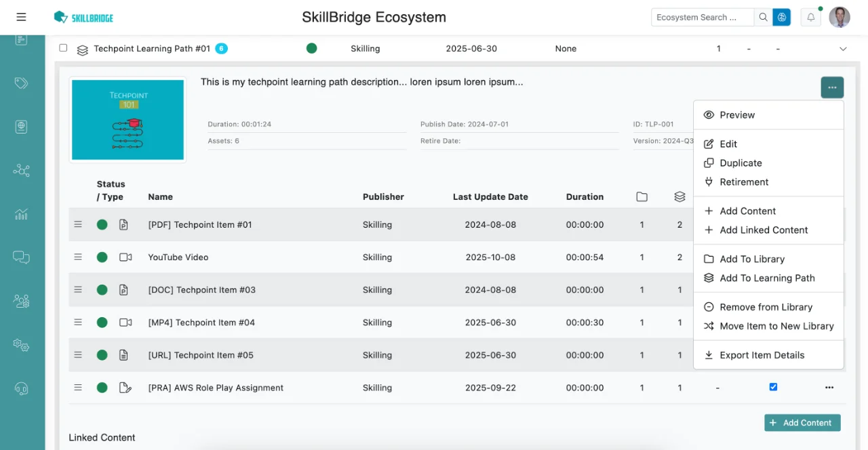The image size is (868, 450).
Task: Open the chat messages sidebar icon
Action: coord(21,257)
